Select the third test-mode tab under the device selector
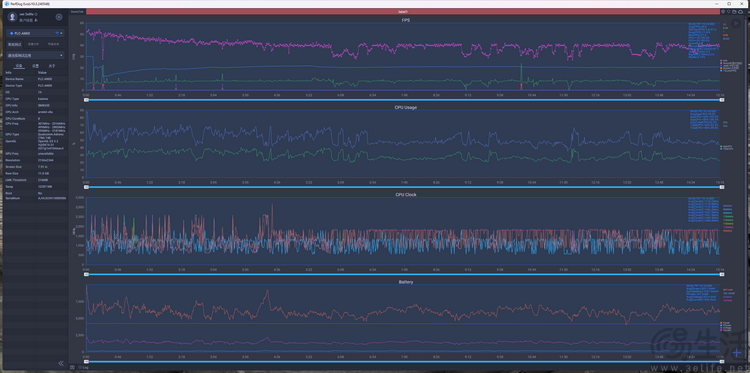The image size is (750, 373). point(54,44)
